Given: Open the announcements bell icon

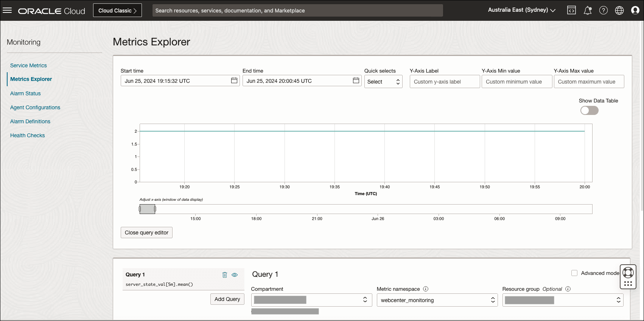Looking at the screenshot, I should point(588,11).
